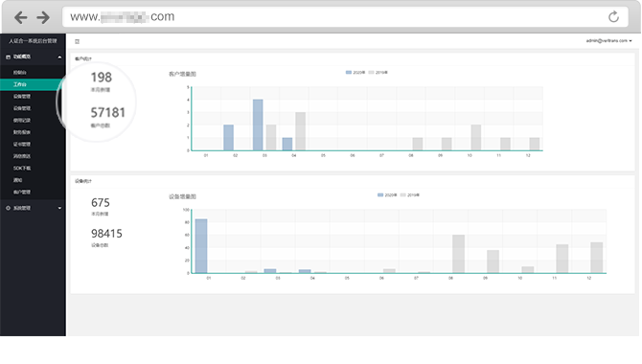Go forward using the browser forward arrow
This screenshot has height=364, width=642.
(x=43, y=17)
